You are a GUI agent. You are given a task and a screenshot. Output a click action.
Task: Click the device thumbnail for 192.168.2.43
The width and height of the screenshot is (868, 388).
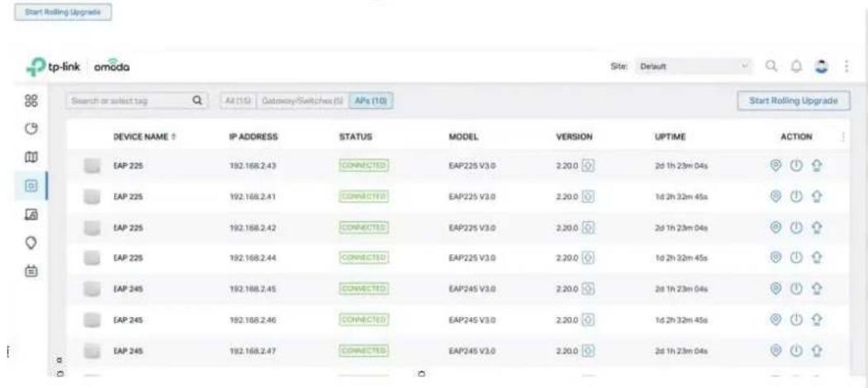coord(92,165)
